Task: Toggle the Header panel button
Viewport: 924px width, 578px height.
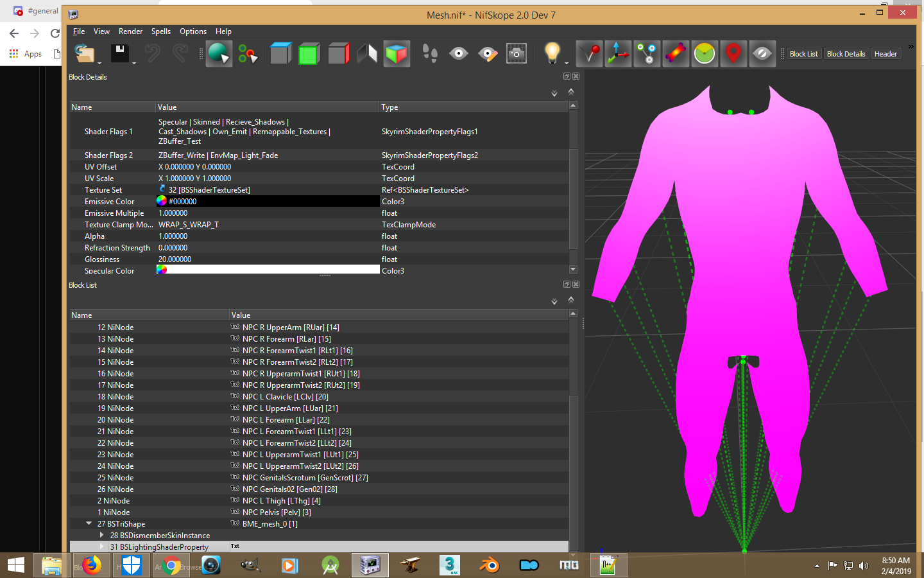Action: click(x=886, y=54)
